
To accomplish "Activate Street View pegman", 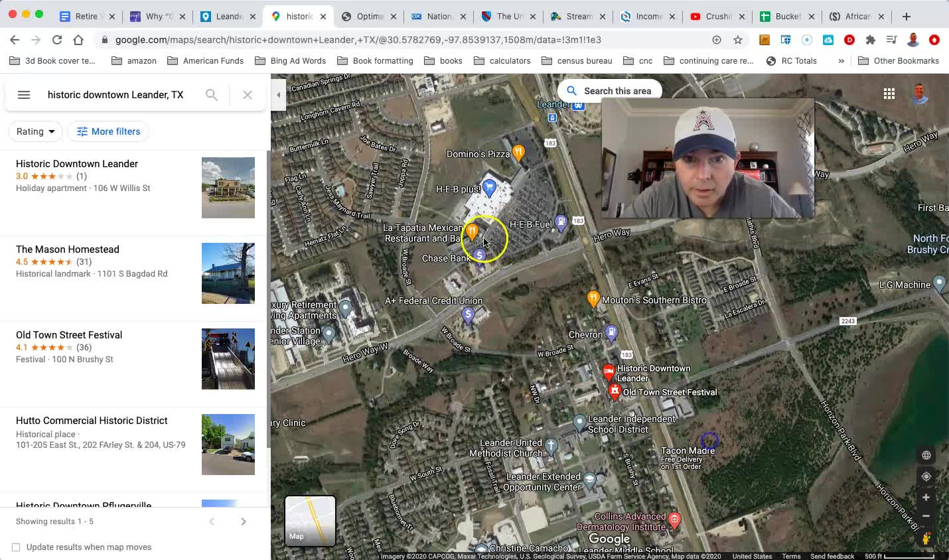I will [x=926, y=538].
